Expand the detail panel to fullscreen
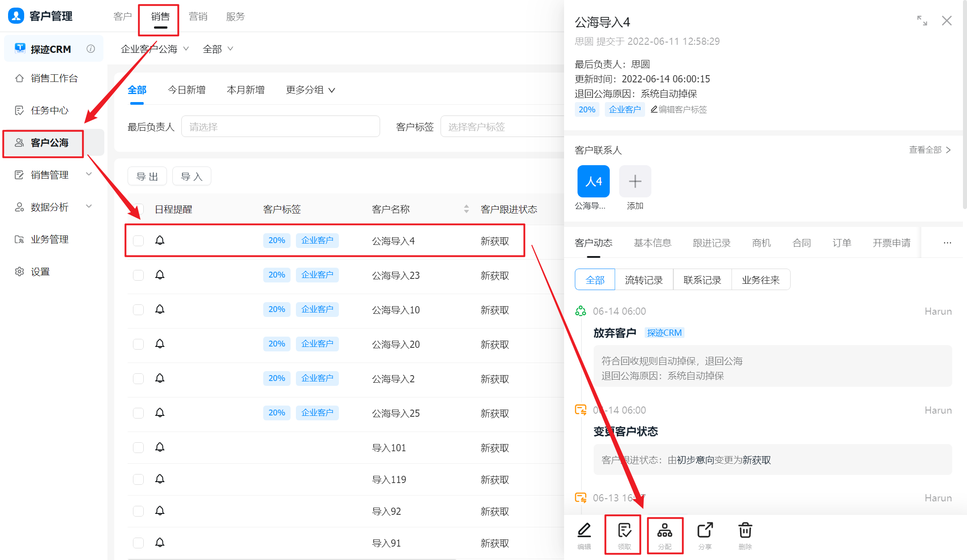Viewport: 967px width, 560px height. coord(922,21)
